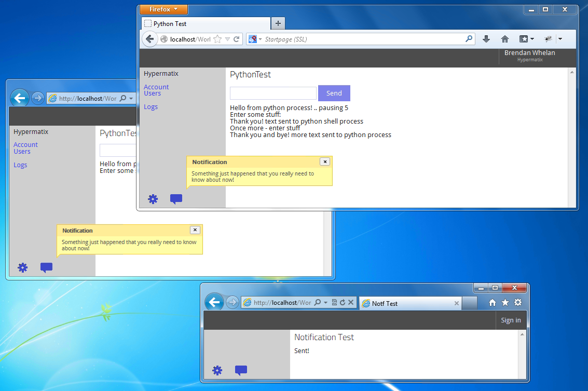Click Brendan Whelan user name in Firefox page
Image resolution: width=588 pixels, height=391 pixels.
coord(529,53)
